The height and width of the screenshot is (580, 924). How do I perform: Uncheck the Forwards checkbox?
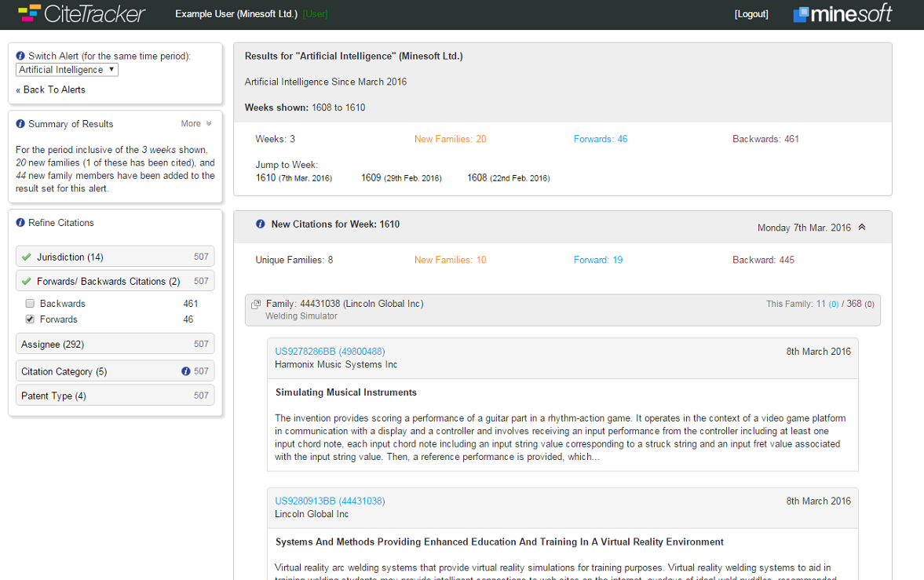pos(30,319)
